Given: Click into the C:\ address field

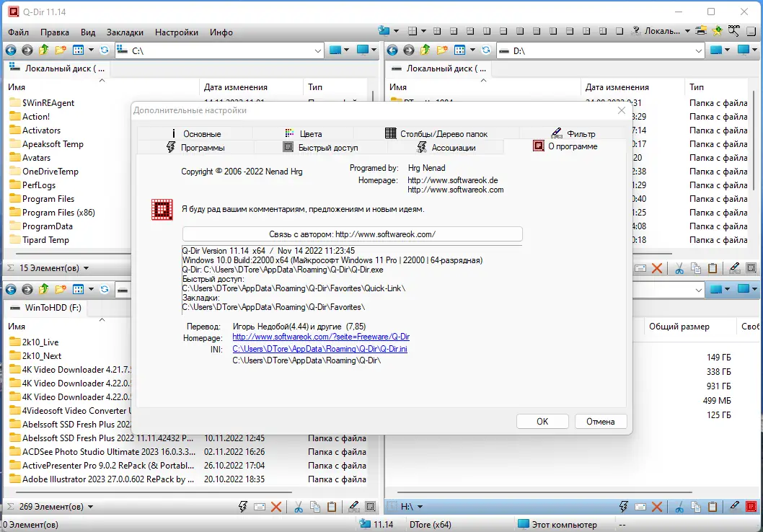Looking at the screenshot, I should coord(219,50).
